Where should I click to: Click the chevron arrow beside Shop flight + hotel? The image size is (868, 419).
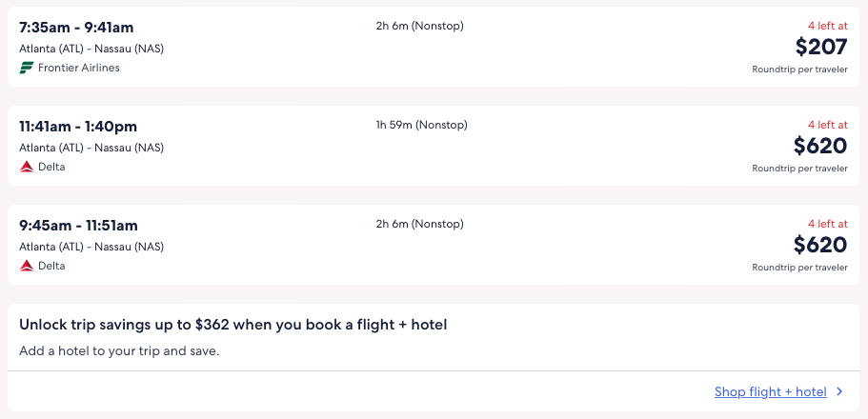839,391
